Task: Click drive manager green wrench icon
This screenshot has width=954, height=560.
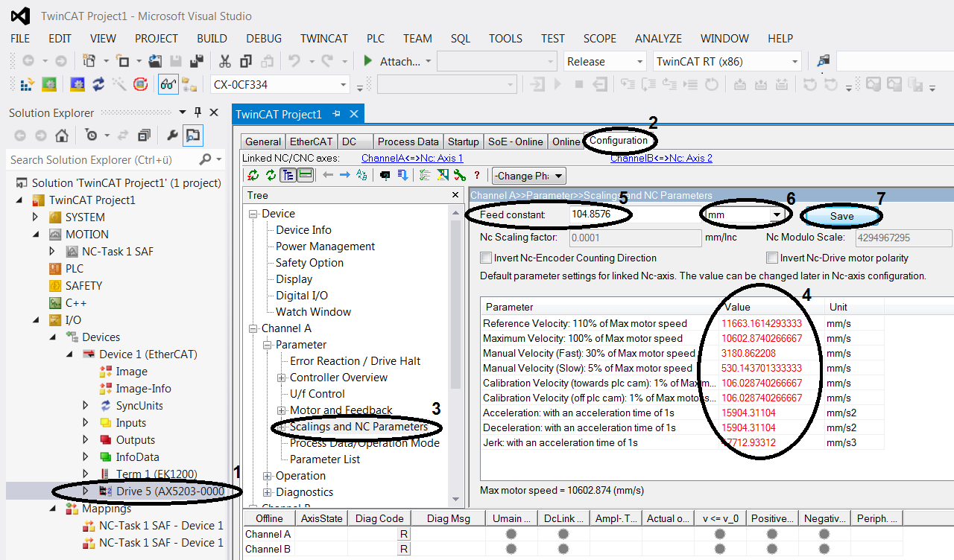Action: (460, 175)
